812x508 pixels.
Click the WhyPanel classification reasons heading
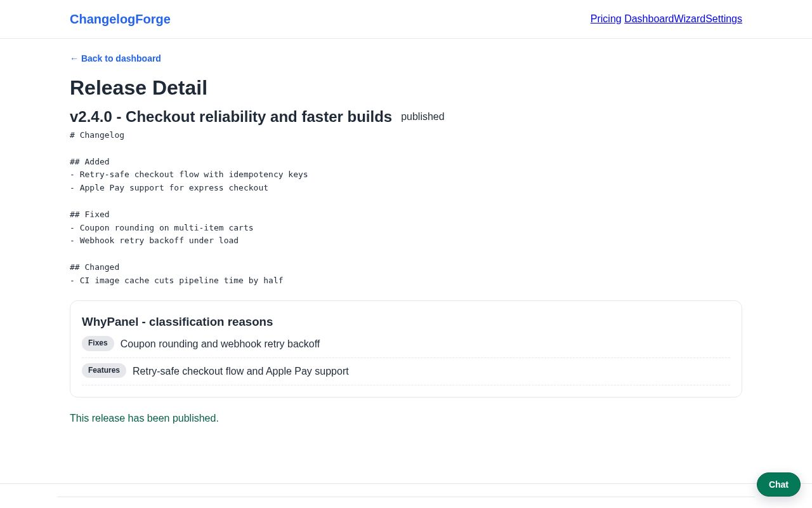[x=178, y=322]
